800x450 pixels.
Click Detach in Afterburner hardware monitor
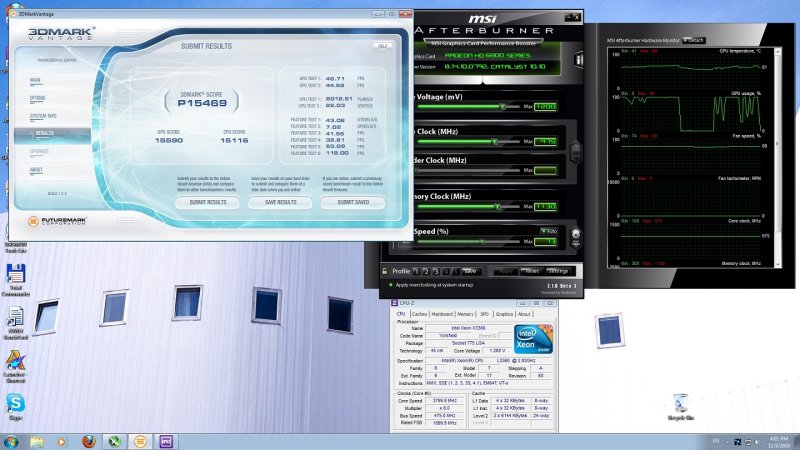[x=694, y=40]
